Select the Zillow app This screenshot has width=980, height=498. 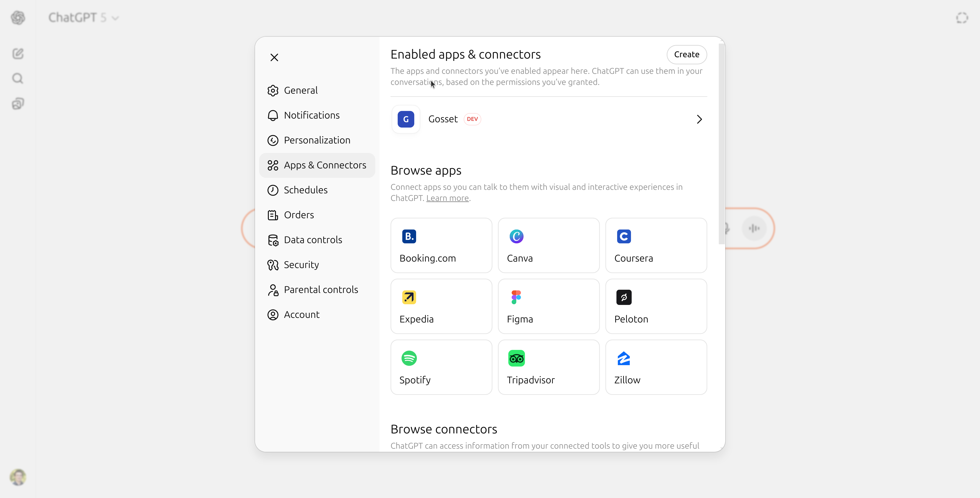(x=656, y=367)
